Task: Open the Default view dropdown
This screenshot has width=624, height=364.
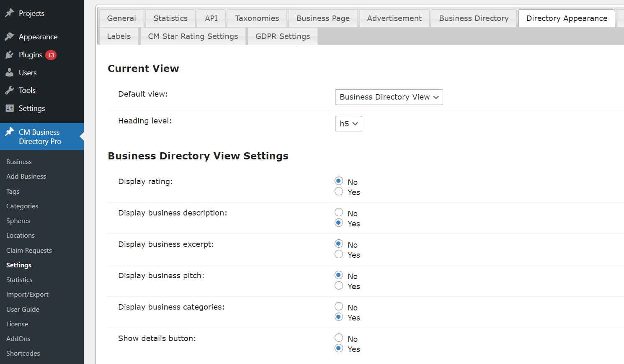Action: pyautogui.click(x=389, y=97)
